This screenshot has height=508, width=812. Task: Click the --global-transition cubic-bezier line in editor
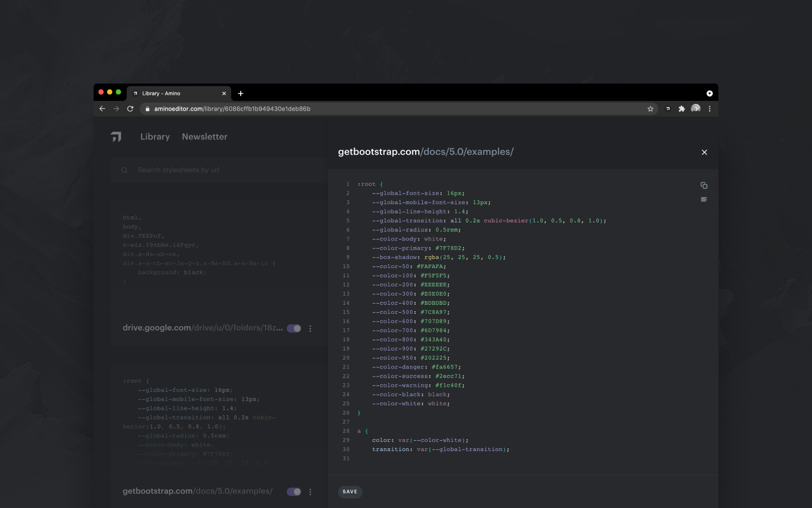[489, 221]
